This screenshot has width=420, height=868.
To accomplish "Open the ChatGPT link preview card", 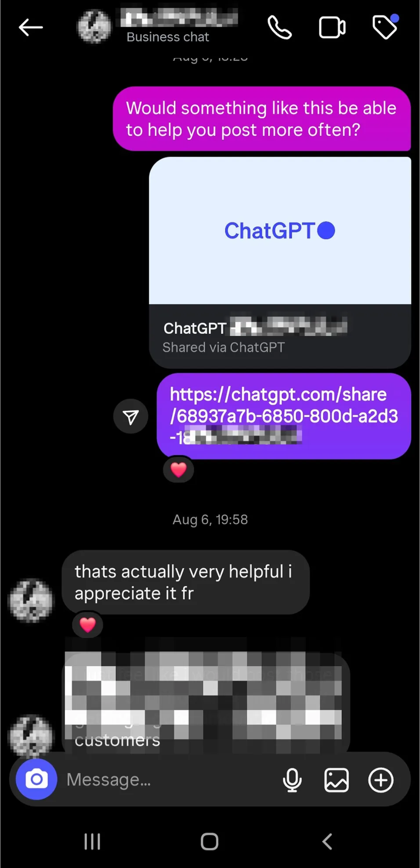I will (x=280, y=263).
